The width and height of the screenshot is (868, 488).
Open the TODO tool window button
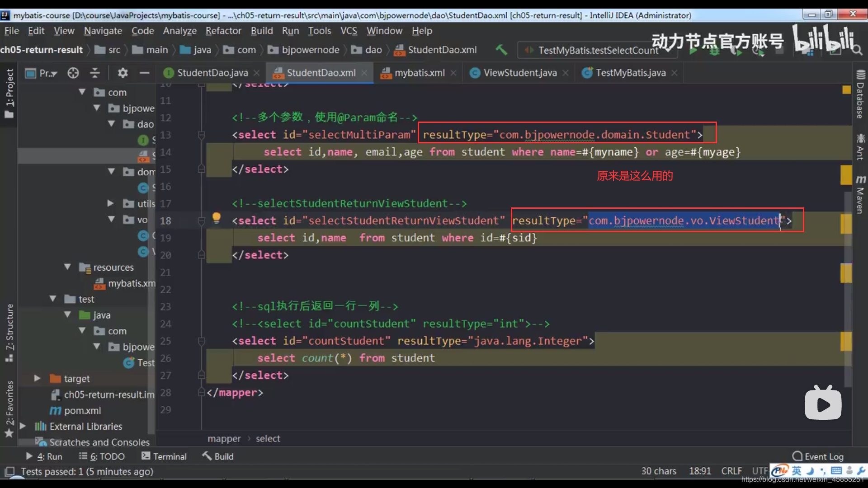tap(102, 456)
